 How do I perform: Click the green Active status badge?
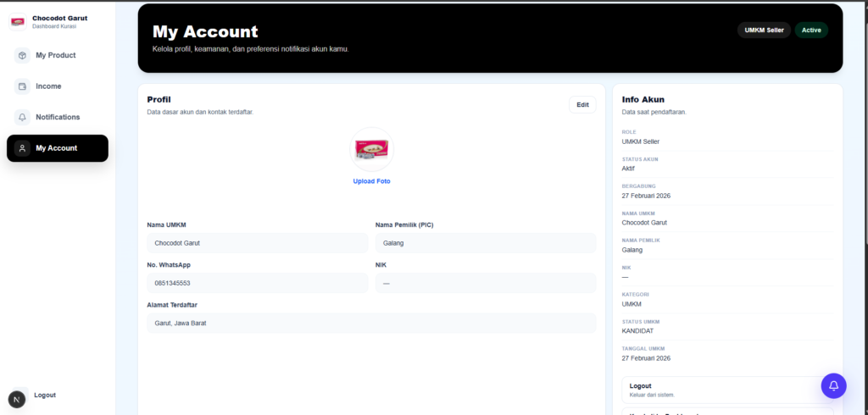coord(811,30)
